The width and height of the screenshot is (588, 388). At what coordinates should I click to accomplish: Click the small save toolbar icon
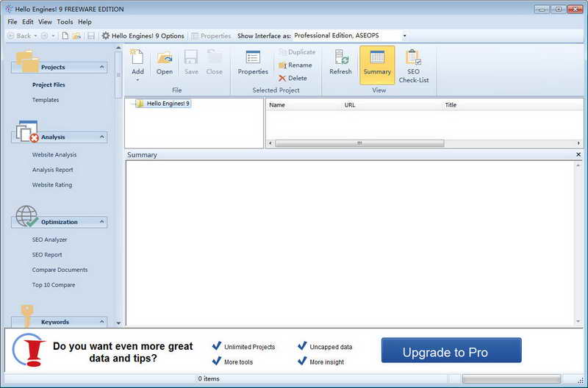(90, 36)
